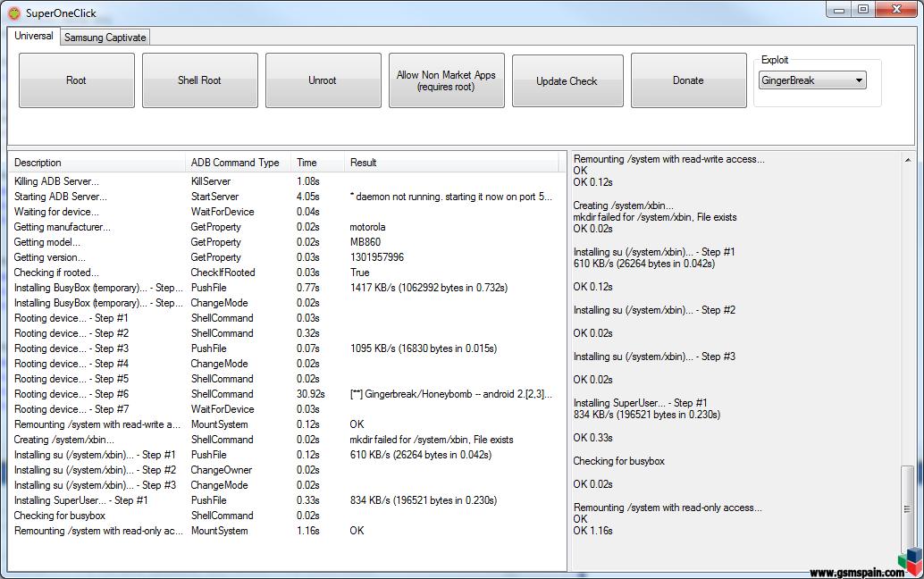Click the log panel scrollbar thumb
Image resolution: width=924 pixels, height=579 pixels.
coord(908,508)
